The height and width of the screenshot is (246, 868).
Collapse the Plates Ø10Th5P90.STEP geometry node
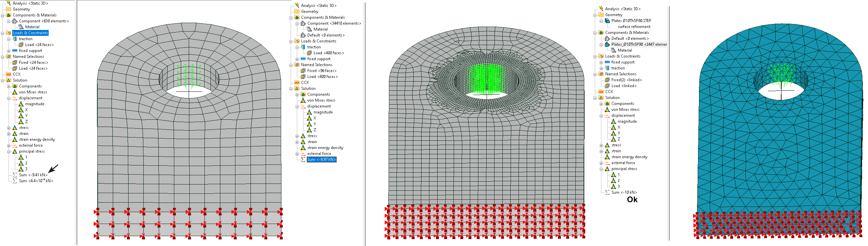(601, 21)
